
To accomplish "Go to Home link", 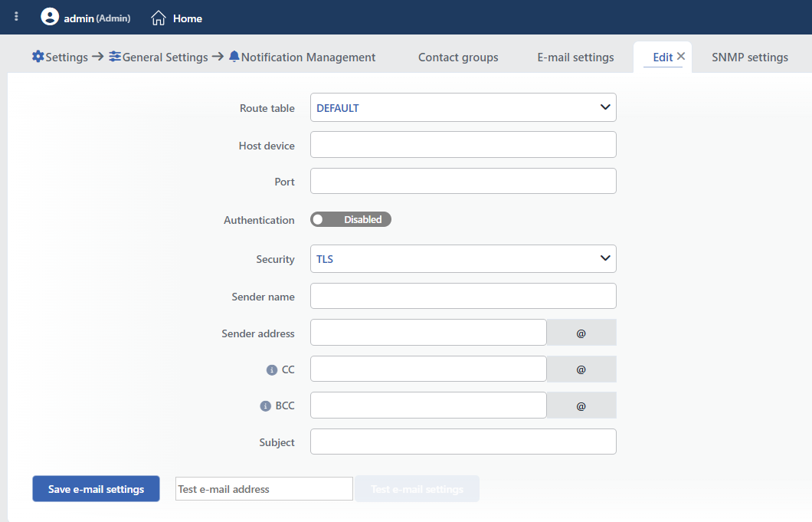I will tap(188, 18).
